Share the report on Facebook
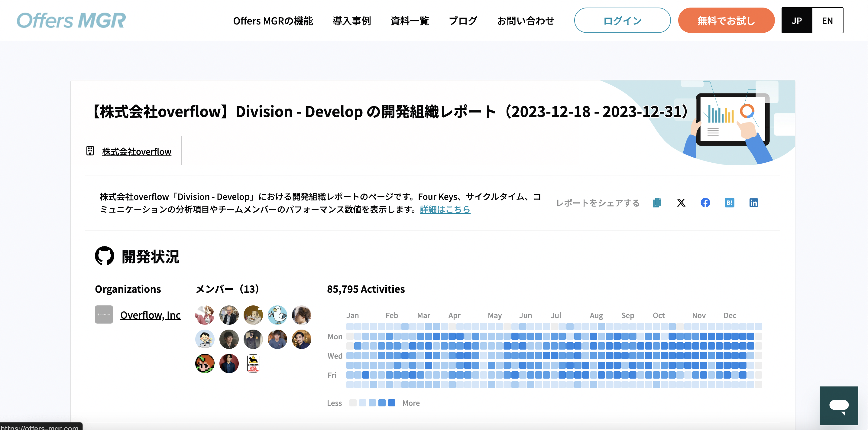 (x=705, y=202)
